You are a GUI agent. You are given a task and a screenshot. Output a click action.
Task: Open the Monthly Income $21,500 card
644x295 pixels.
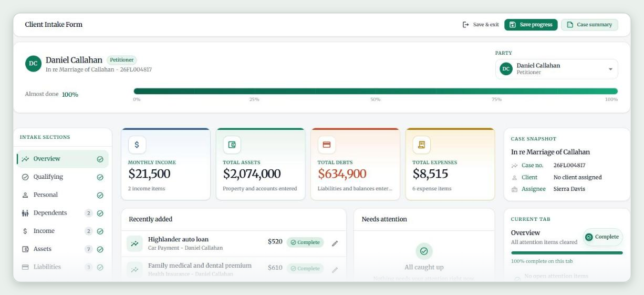[x=165, y=164]
